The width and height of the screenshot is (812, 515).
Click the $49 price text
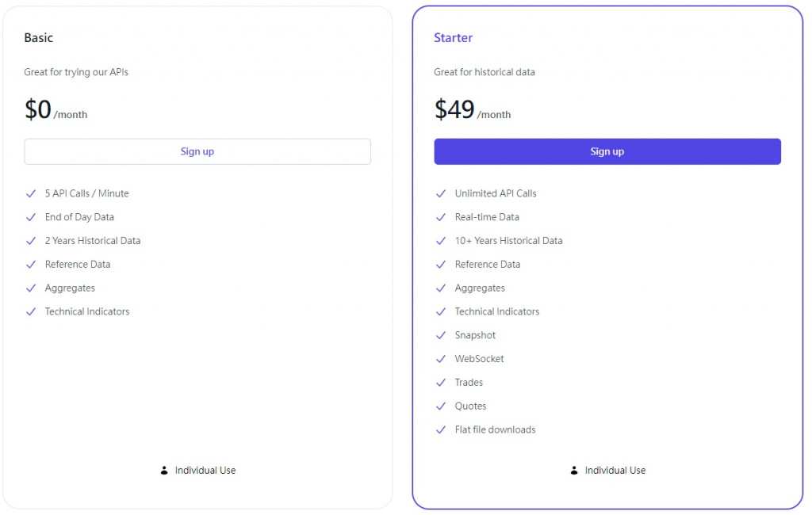pyautogui.click(x=454, y=109)
